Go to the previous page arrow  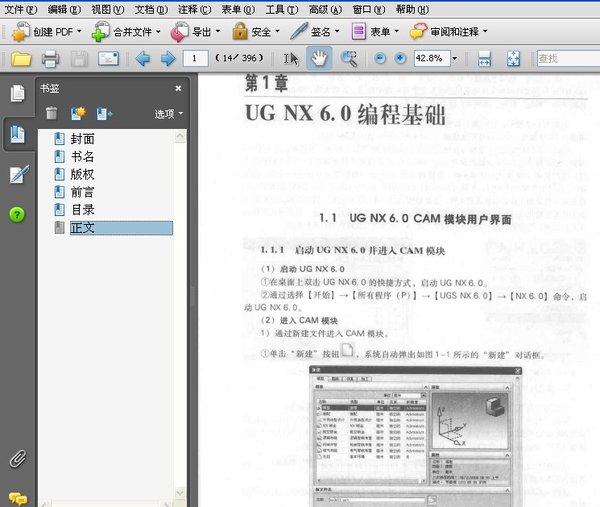[x=143, y=59]
